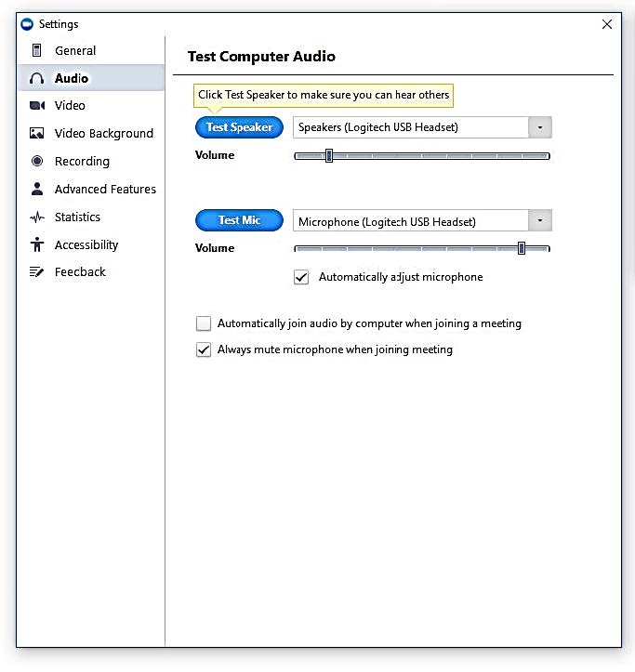The width and height of the screenshot is (635, 672).
Task: Click the Audio headphones icon
Action: 37,79
